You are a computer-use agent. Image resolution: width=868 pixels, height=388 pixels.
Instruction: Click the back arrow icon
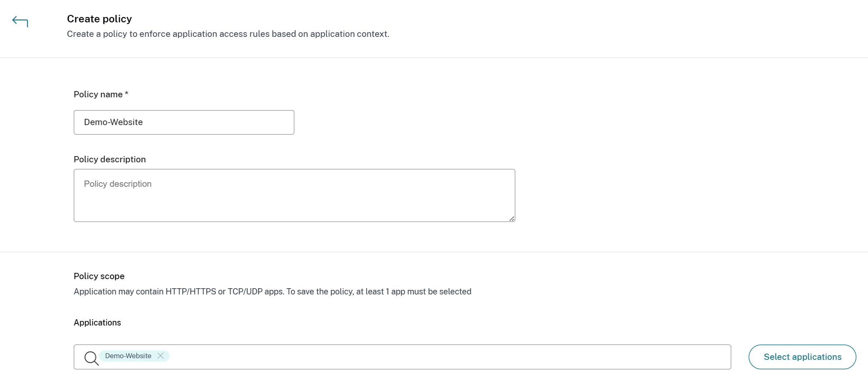coord(20,21)
